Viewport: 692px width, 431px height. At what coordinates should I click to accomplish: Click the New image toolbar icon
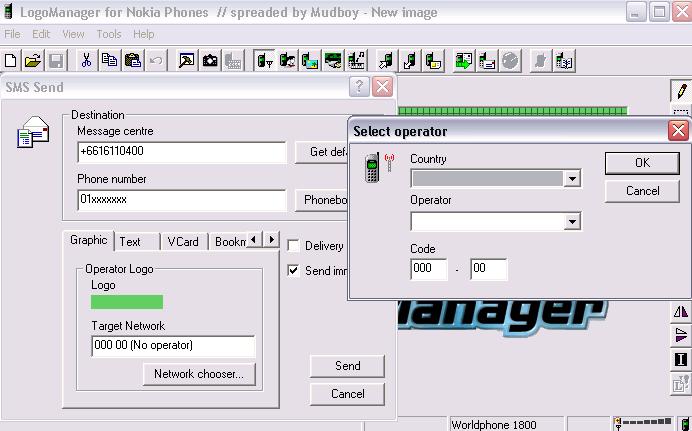tap(11, 60)
